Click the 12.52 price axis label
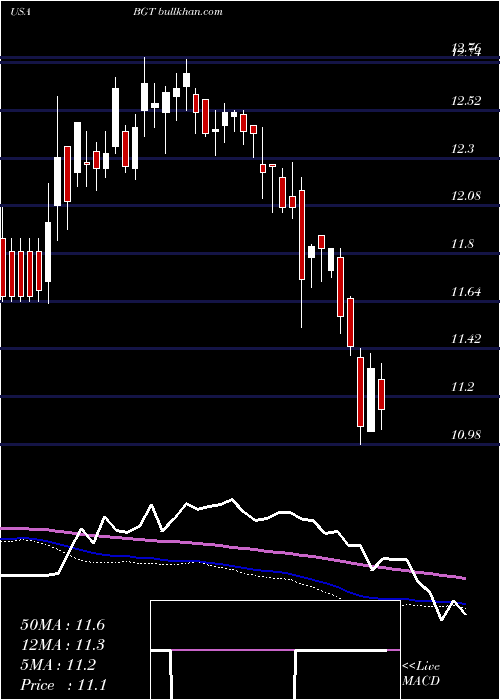This screenshot has width=500, height=700. coord(466,101)
